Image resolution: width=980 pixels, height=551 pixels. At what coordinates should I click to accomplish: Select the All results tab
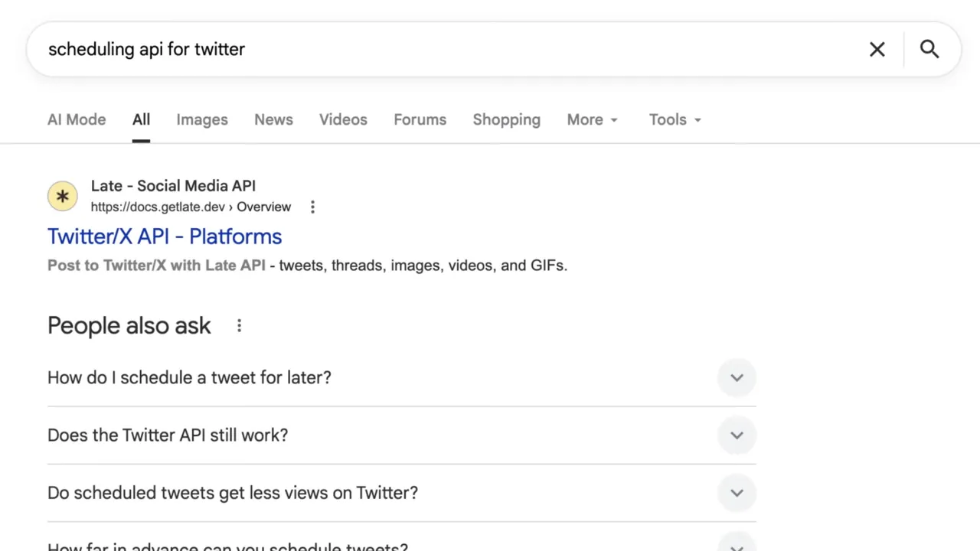tap(141, 119)
